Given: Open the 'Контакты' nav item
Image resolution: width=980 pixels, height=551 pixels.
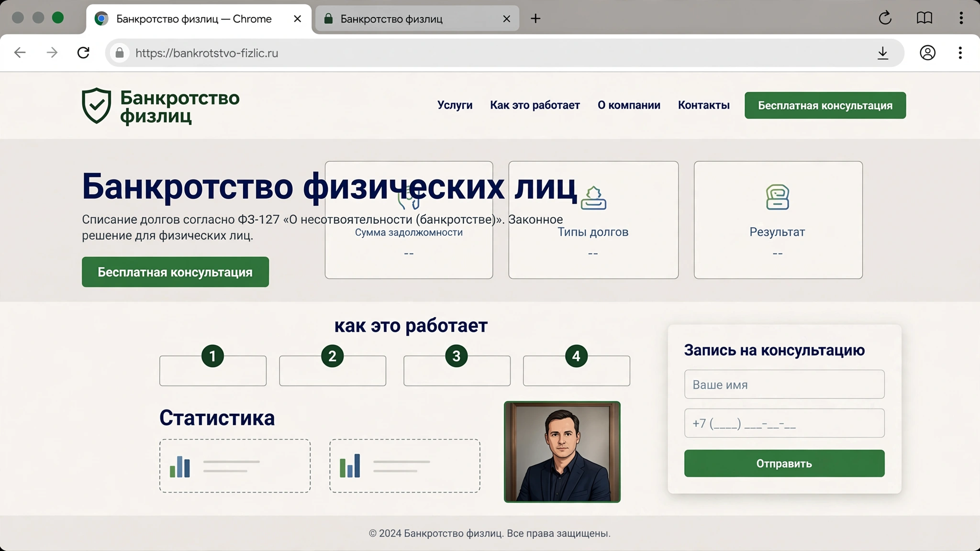Looking at the screenshot, I should [703, 105].
